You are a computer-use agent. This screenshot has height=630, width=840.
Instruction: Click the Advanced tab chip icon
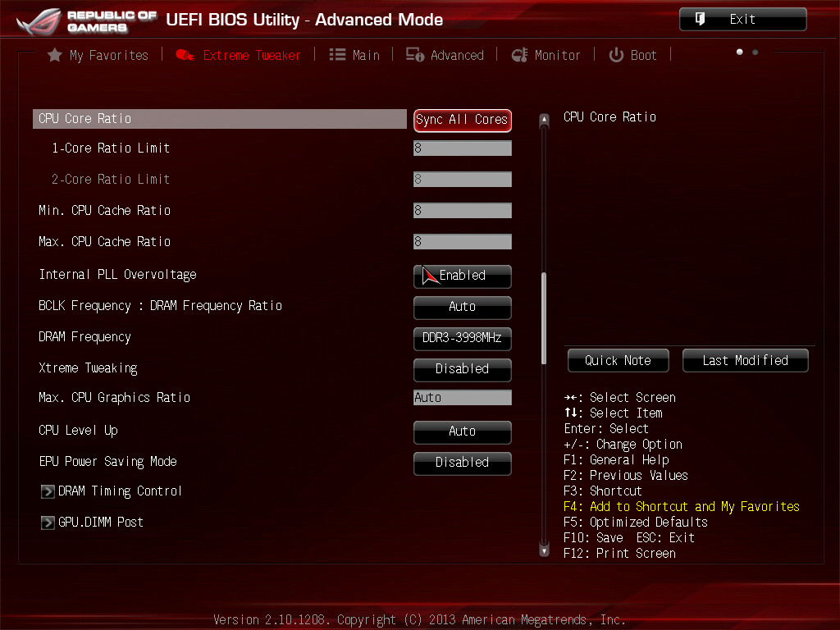pos(415,55)
